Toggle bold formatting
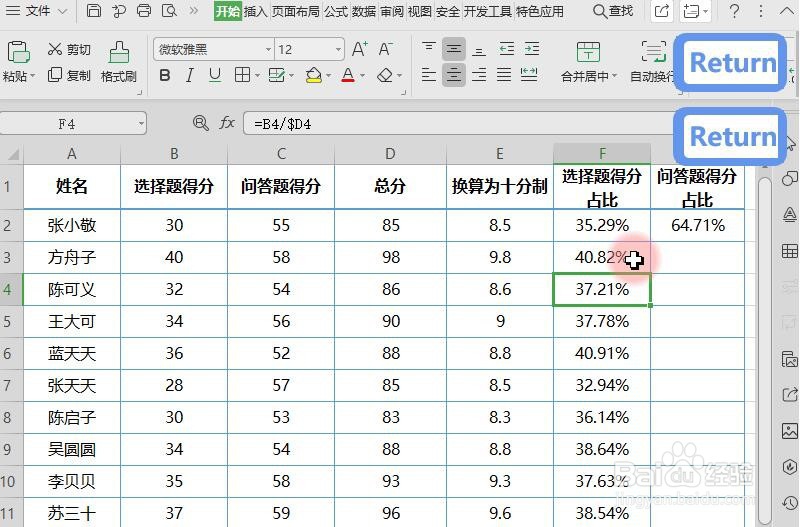800x527 pixels. pyautogui.click(x=165, y=76)
